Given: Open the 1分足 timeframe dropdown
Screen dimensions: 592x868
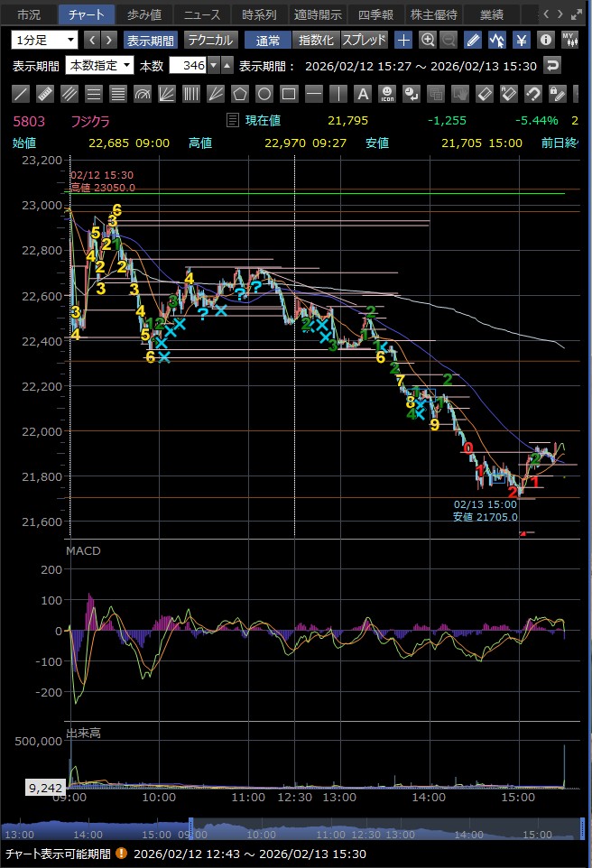Looking at the screenshot, I should coord(44,40).
